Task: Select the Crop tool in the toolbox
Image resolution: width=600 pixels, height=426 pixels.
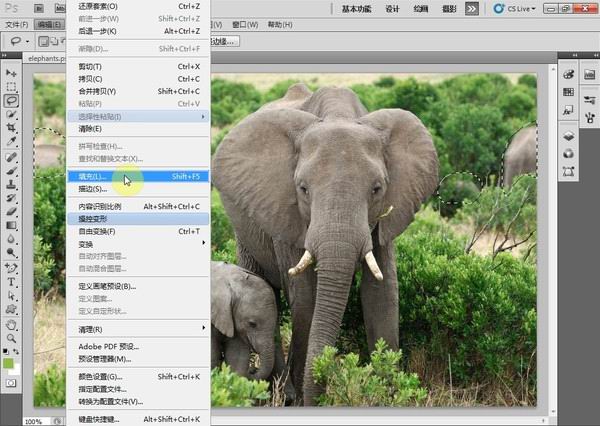Action: pos(11,128)
